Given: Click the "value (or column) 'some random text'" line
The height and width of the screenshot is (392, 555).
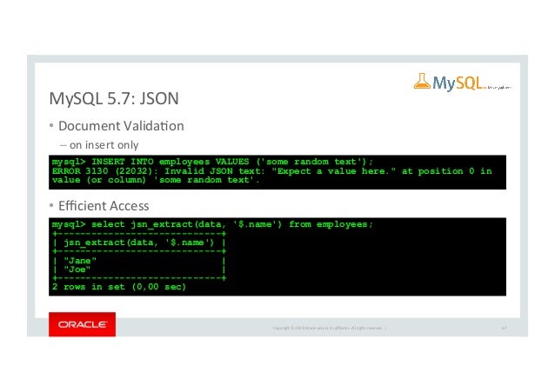Looking at the screenshot, I should coord(156,180).
